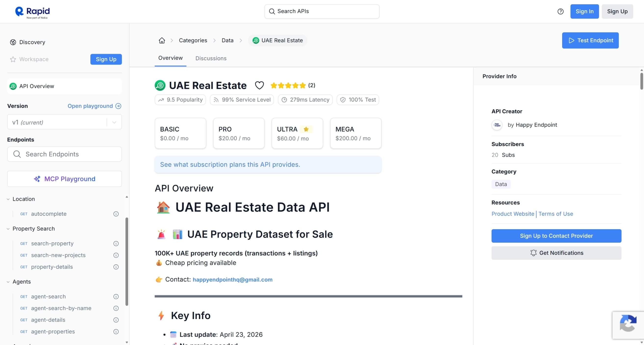This screenshot has width=644, height=345.
Task: Select the BASIC plan card
Action: coord(180,133)
